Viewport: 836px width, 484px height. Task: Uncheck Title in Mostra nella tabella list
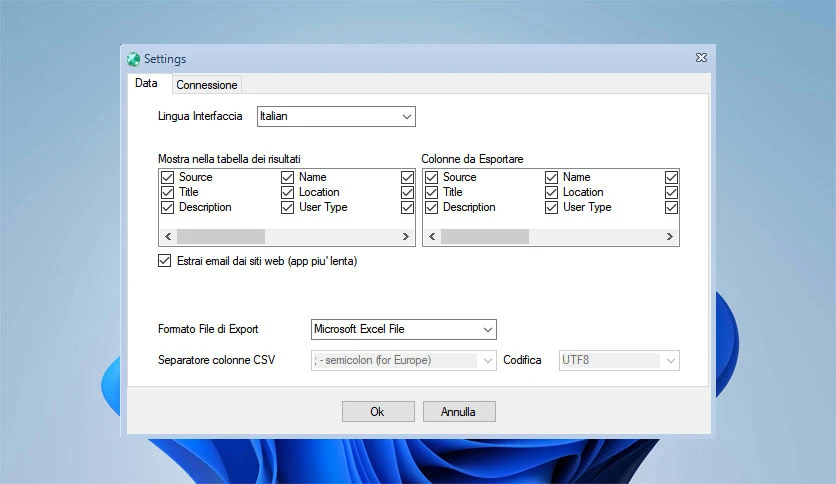tap(167, 192)
